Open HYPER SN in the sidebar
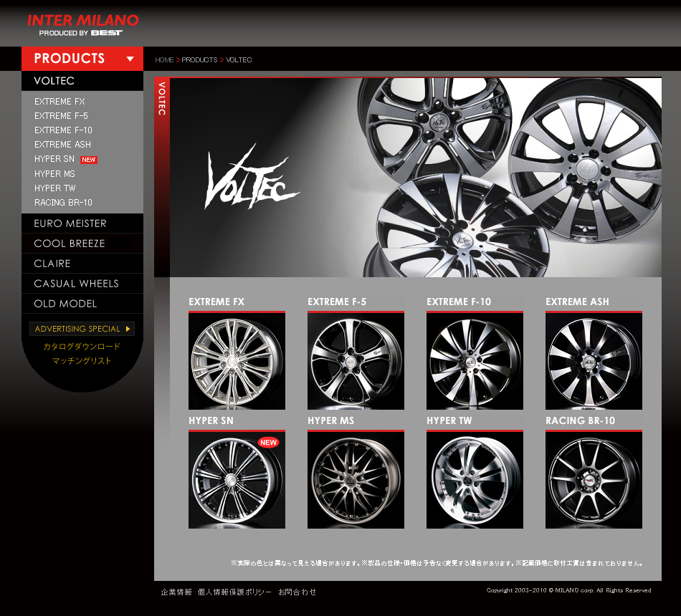The image size is (681, 616). 54,159
